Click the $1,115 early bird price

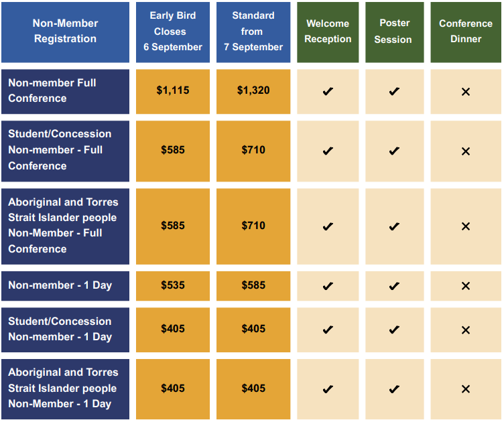(x=173, y=90)
